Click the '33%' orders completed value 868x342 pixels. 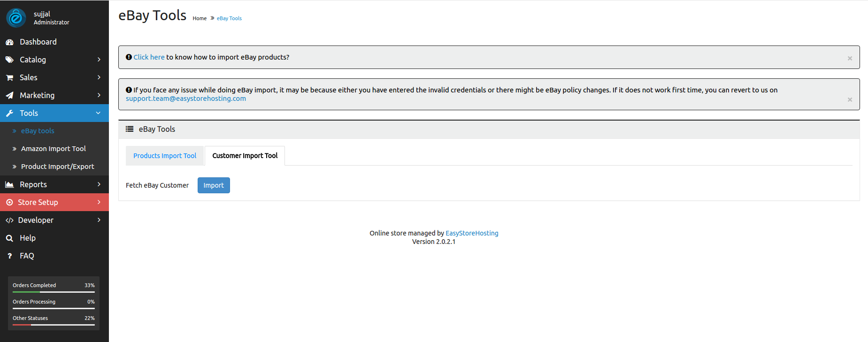90,285
